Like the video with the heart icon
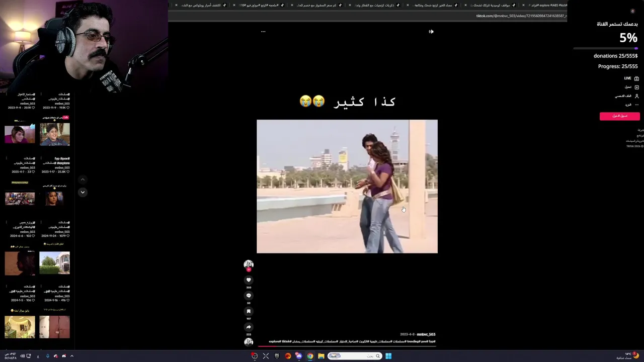Screen dimensions: 644x362 pyautogui.click(x=249, y=280)
